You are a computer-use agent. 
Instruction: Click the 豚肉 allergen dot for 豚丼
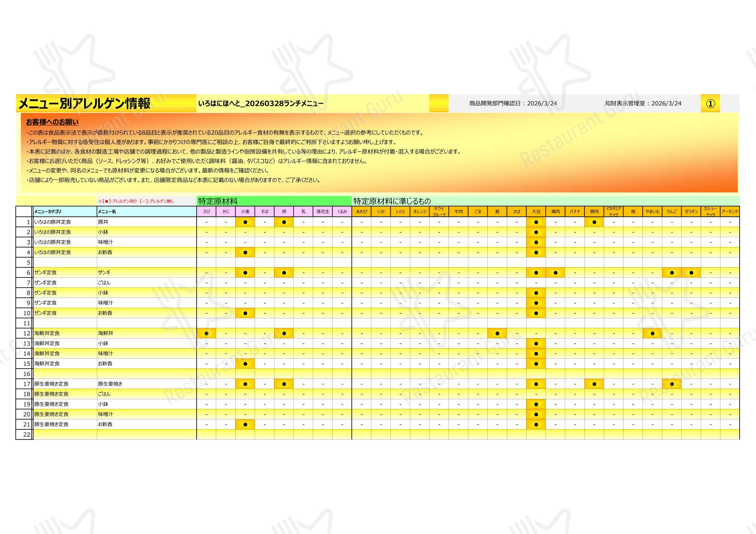point(594,222)
